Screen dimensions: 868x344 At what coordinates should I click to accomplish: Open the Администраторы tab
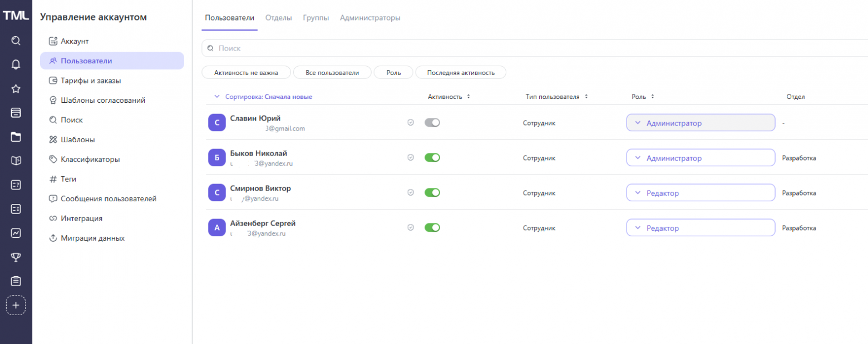click(371, 17)
